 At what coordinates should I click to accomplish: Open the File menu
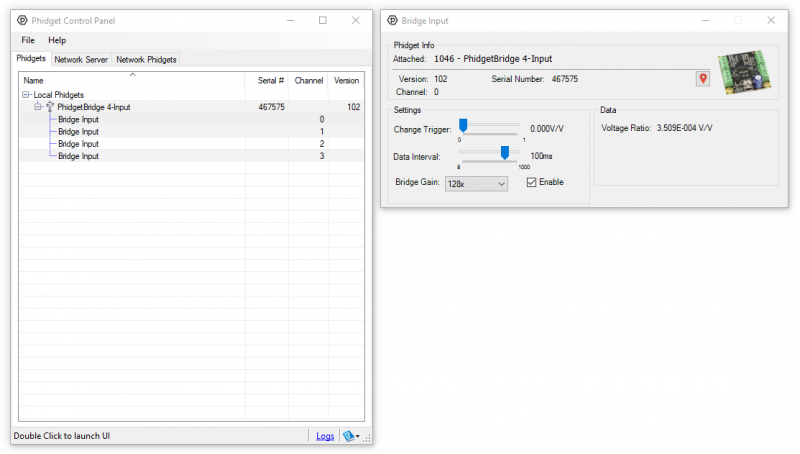(28, 40)
